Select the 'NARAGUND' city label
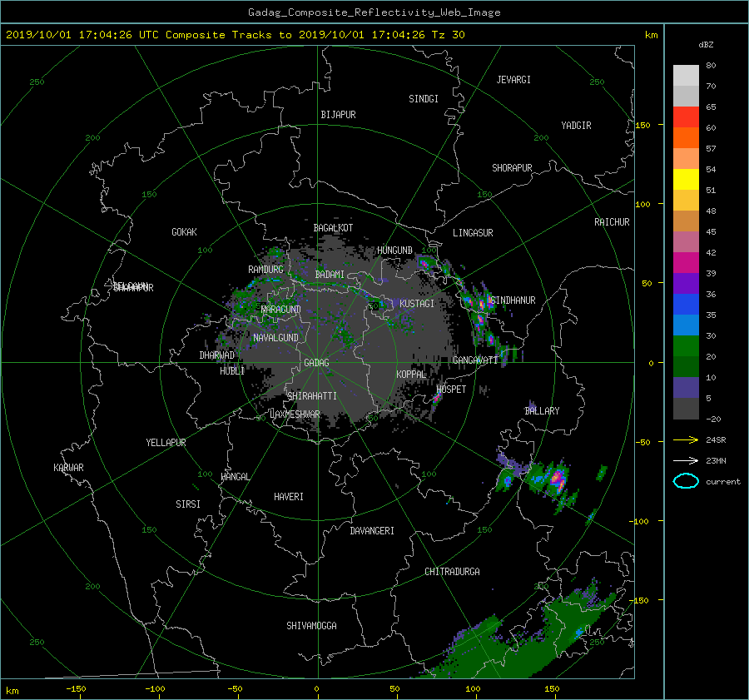Image resolution: width=749 pixels, height=700 pixels. 281,310
